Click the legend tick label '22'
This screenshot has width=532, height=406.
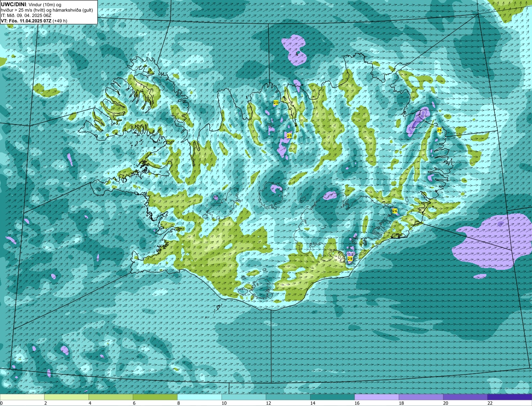click(490, 403)
